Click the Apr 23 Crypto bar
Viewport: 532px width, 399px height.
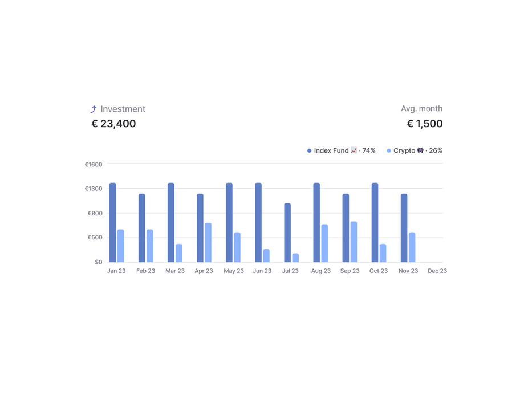coord(208,243)
